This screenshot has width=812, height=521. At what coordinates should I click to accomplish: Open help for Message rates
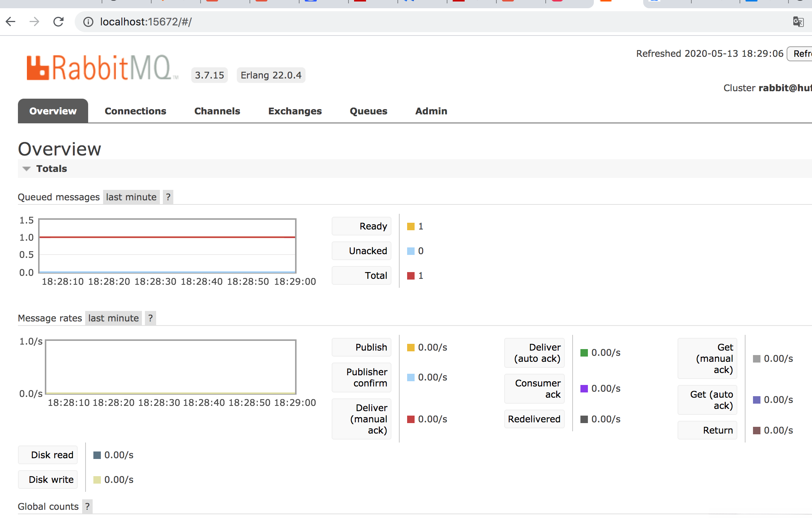pos(150,318)
